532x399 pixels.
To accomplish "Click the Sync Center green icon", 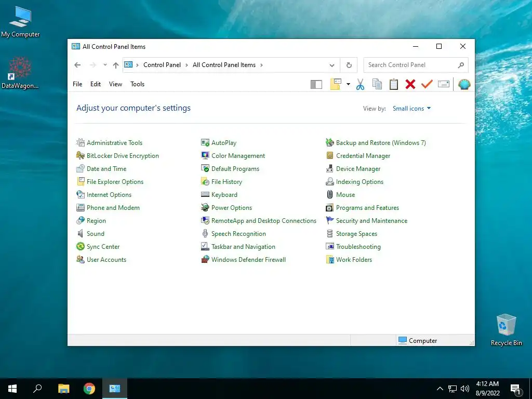I will pyautogui.click(x=81, y=246).
